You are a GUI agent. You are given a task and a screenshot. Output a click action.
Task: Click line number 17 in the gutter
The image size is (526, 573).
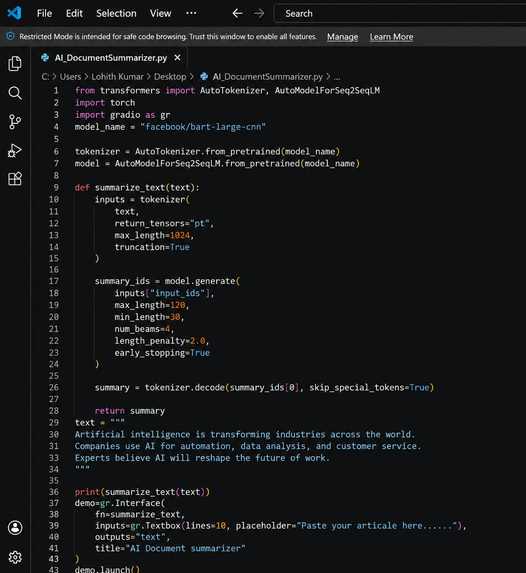point(54,281)
